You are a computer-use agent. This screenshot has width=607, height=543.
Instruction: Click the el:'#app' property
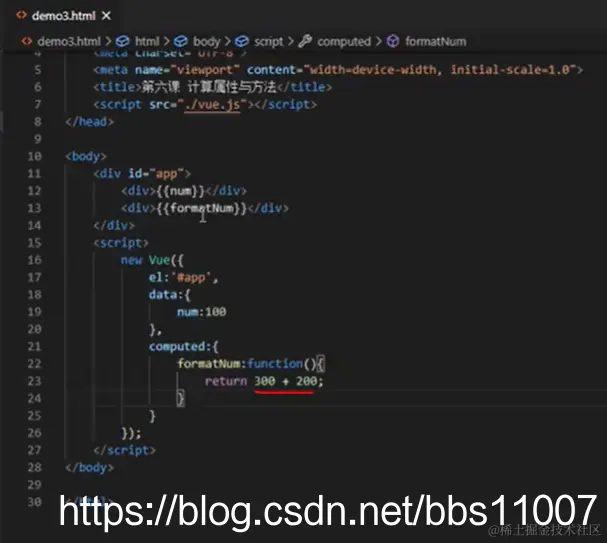coord(183,277)
